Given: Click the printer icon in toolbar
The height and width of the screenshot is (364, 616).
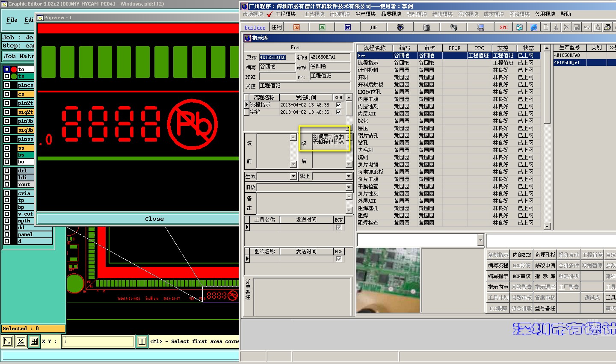Looking at the screenshot, I should tap(607, 27).
